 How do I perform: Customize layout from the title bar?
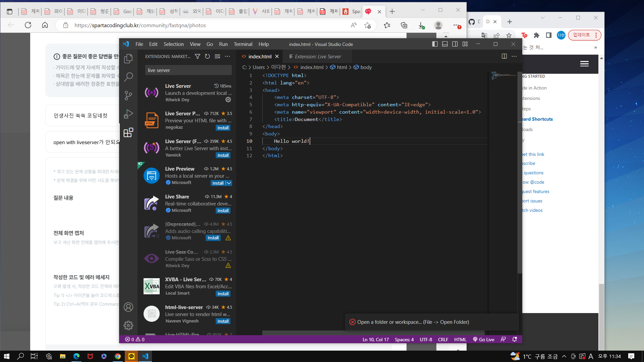click(x=465, y=44)
